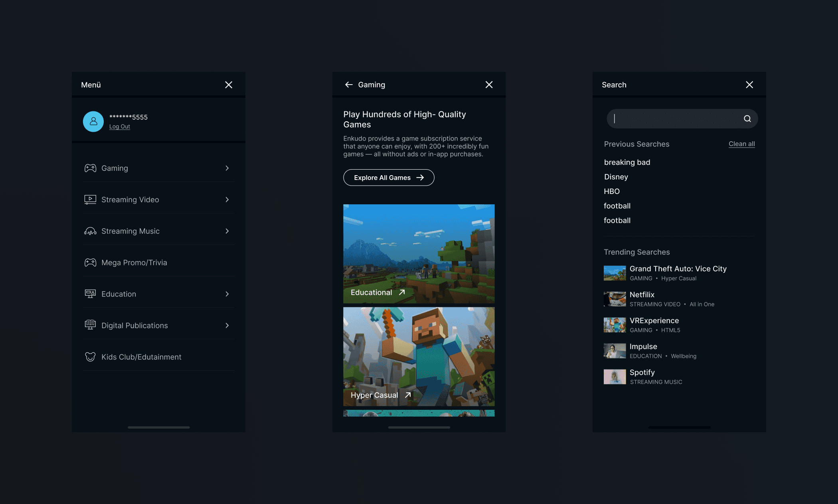The height and width of the screenshot is (504, 838).
Task: Expand the Gaming menu chevron
Action: coord(227,168)
